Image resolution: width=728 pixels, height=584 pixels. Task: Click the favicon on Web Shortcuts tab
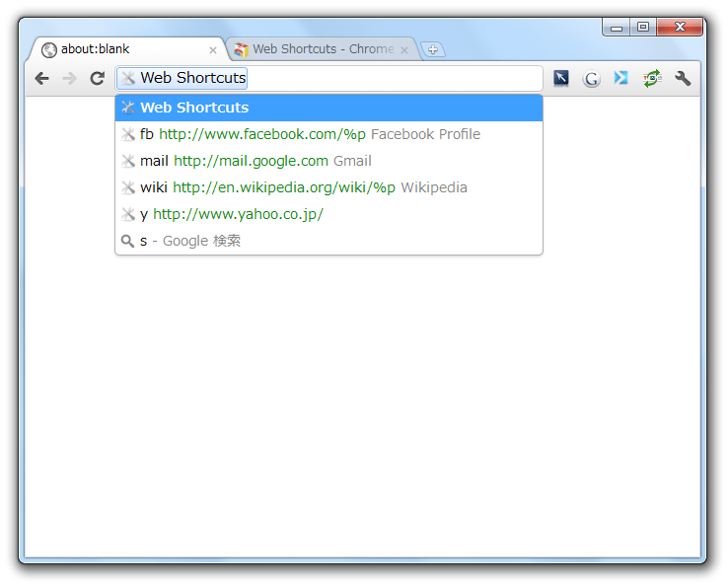tap(241, 49)
